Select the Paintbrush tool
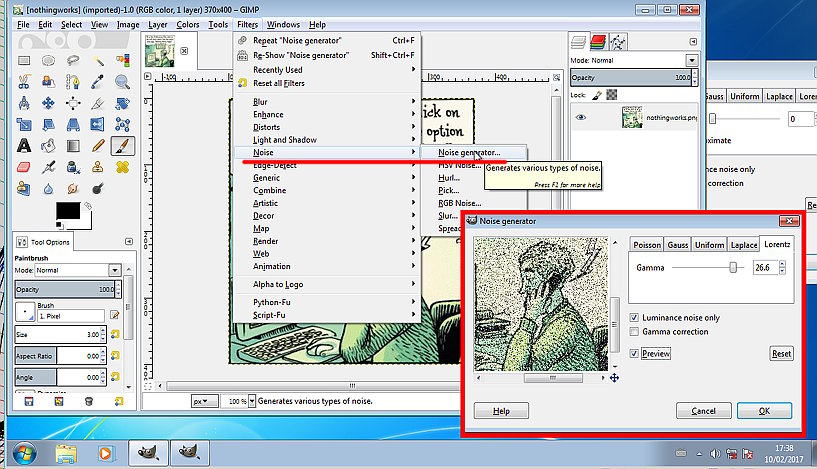The height and width of the screenshot is (469, 817). click(122, 146)
